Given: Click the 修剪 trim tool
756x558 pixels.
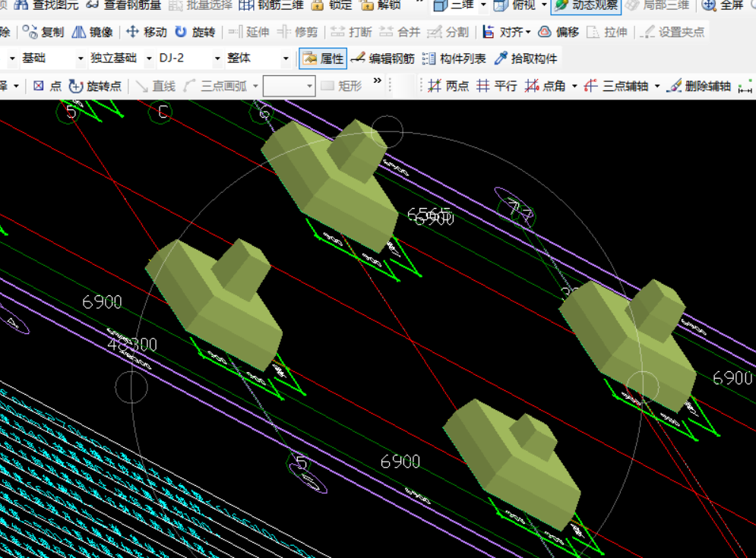Looking at the screenshot, I should click(297, 32).
